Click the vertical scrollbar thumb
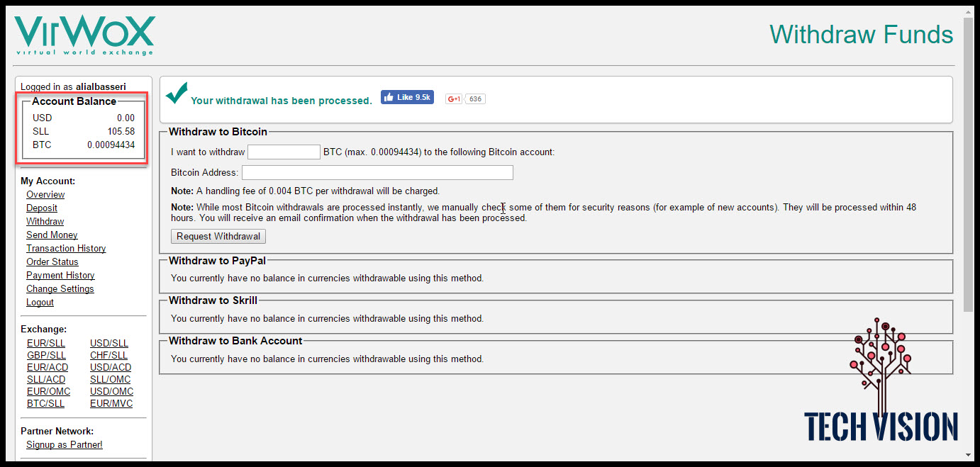This screenshot has height=467, width=980. [968, 164]
